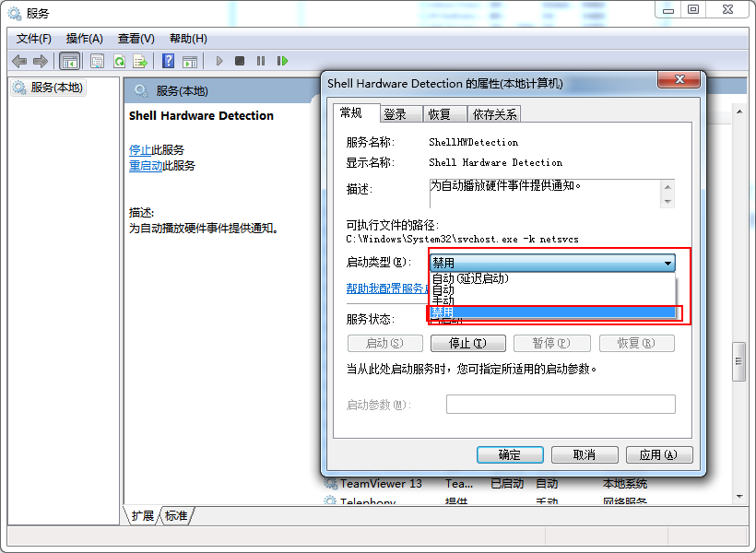Click the Show/Hide Console Tree icon
The height and width of the screenshot is (553, 756).
tap(69, 61)
